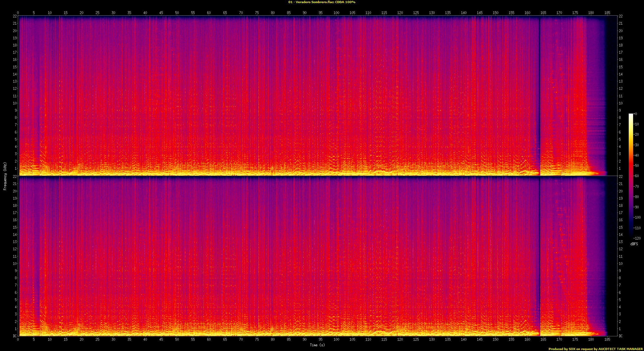
Task: Click the dark gap near 164 seconds in top channel
Action: click(539, 94)
